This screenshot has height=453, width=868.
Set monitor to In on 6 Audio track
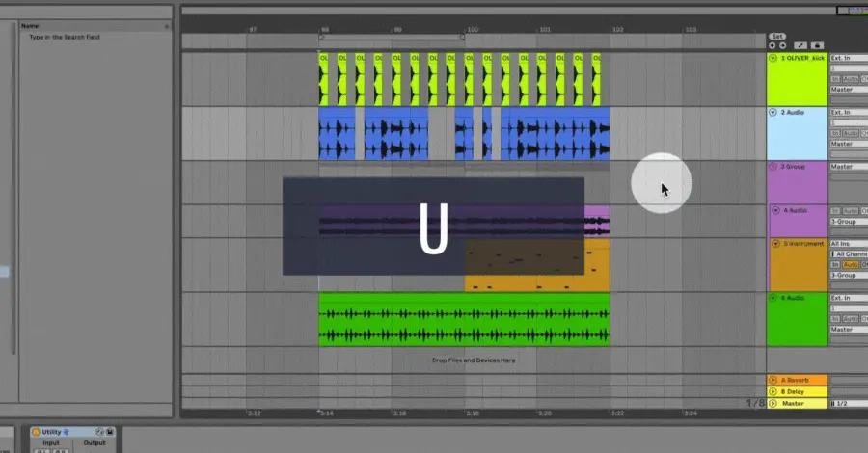(x=835, y=319)
